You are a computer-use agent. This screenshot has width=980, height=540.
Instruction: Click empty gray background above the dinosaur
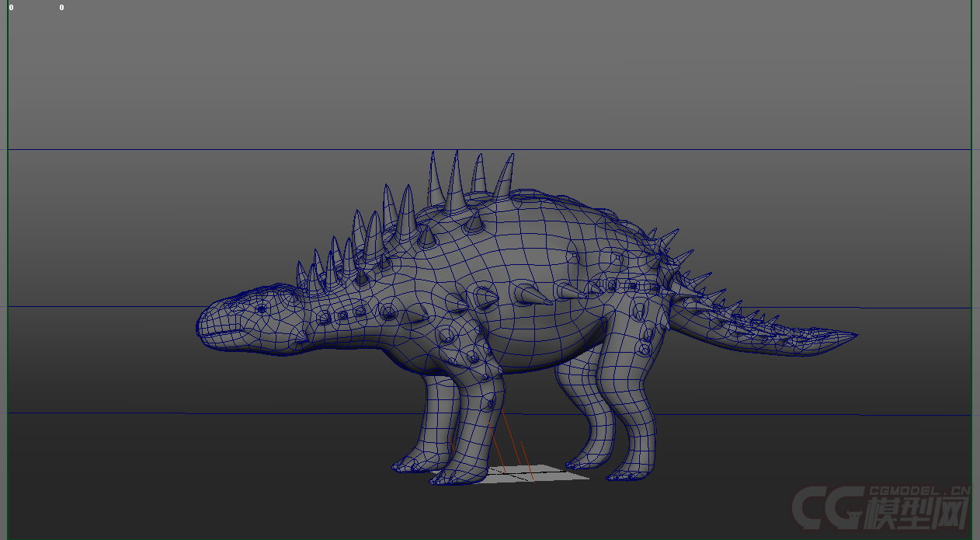pyautogui.click(x=489, y=78)
